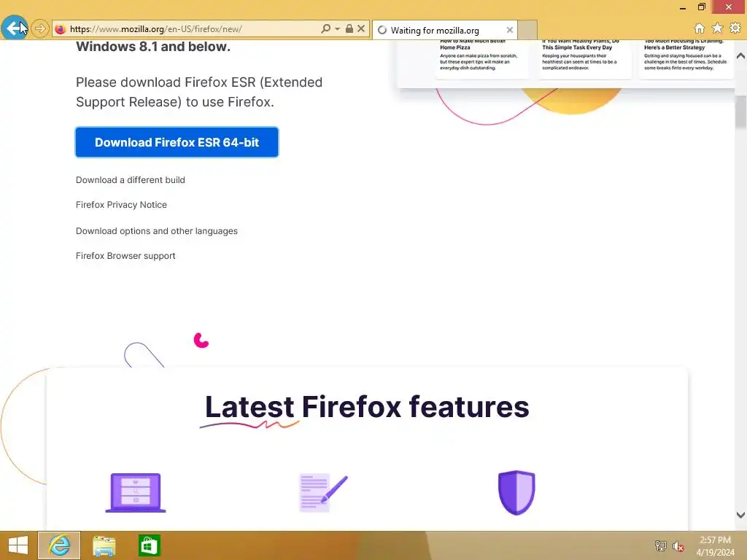Stop loading with the X button
This screenshot has width=747, height=560.
tap(361, 28)
